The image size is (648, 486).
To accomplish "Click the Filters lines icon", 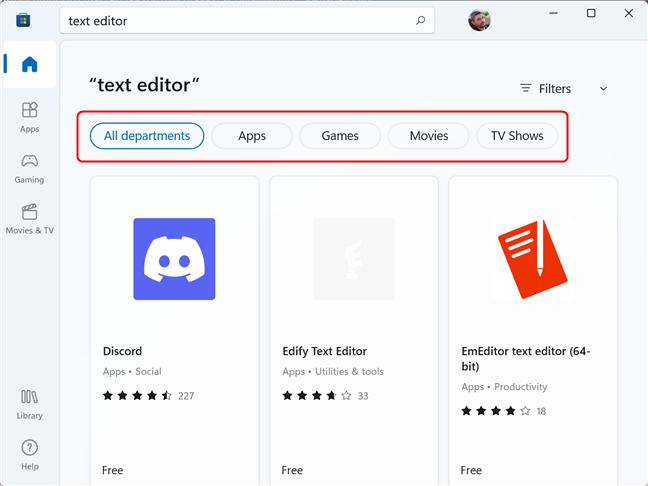I will pyautogui.click(x=525, y=88).
